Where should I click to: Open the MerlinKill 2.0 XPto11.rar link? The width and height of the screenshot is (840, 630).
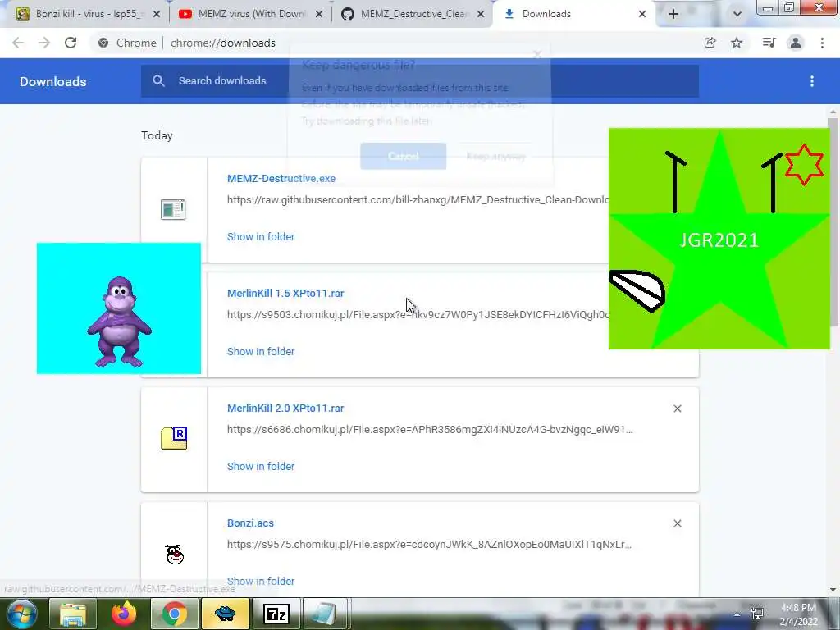[x=285, y=409]
